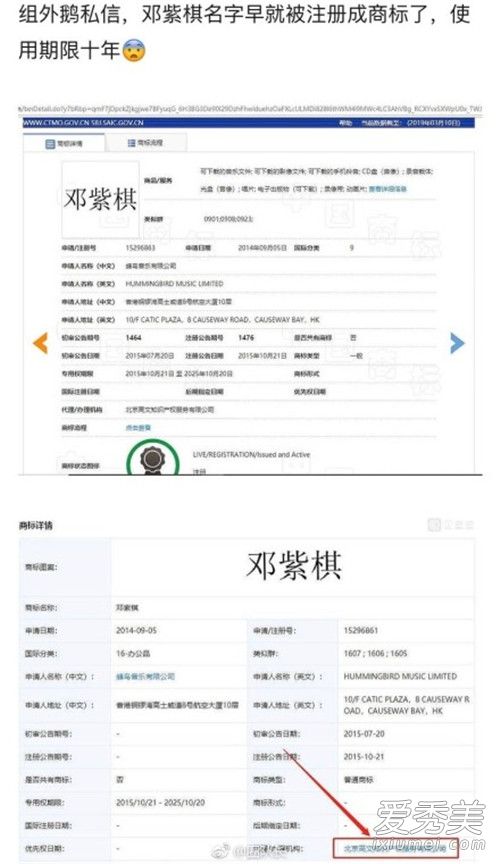Click the 邓紫棋 trademark image thumbnail
The image size is (500, 864).
tap(100, 199)
